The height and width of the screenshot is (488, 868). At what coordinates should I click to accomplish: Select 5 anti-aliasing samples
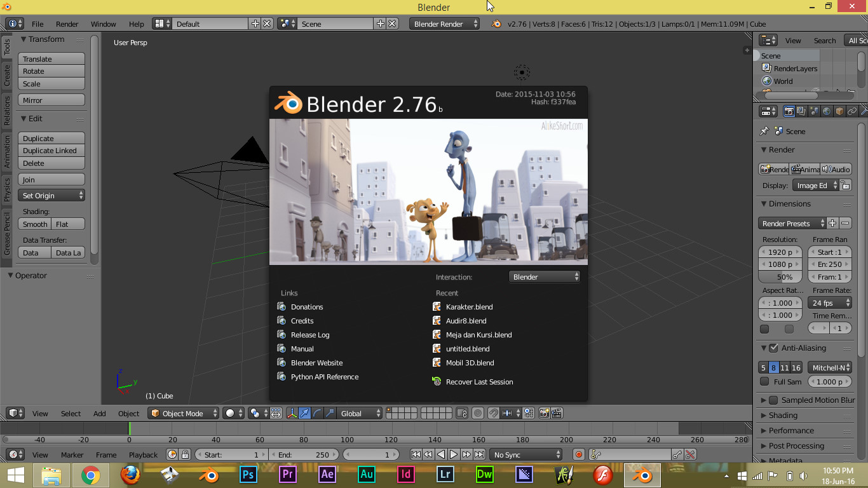coord(763,367)
